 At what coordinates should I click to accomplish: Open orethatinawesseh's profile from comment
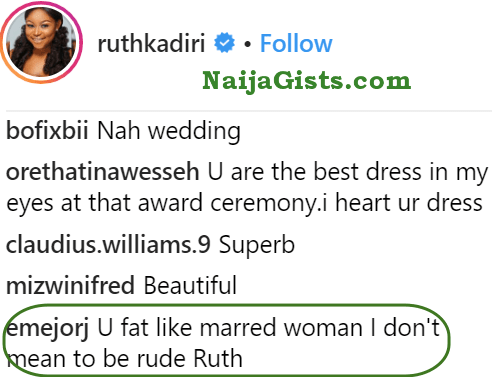point(103,172)
